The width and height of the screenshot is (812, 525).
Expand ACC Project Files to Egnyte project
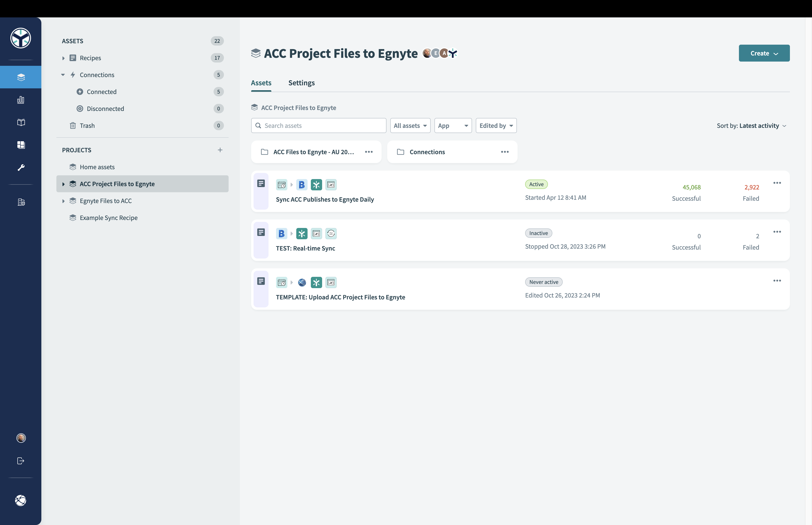(x=63, y=184)
